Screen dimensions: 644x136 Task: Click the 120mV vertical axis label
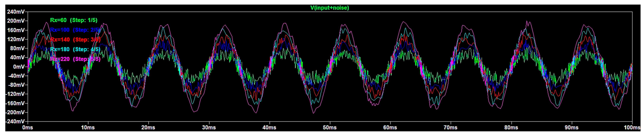pyautogui.click(x=16, y=39)
